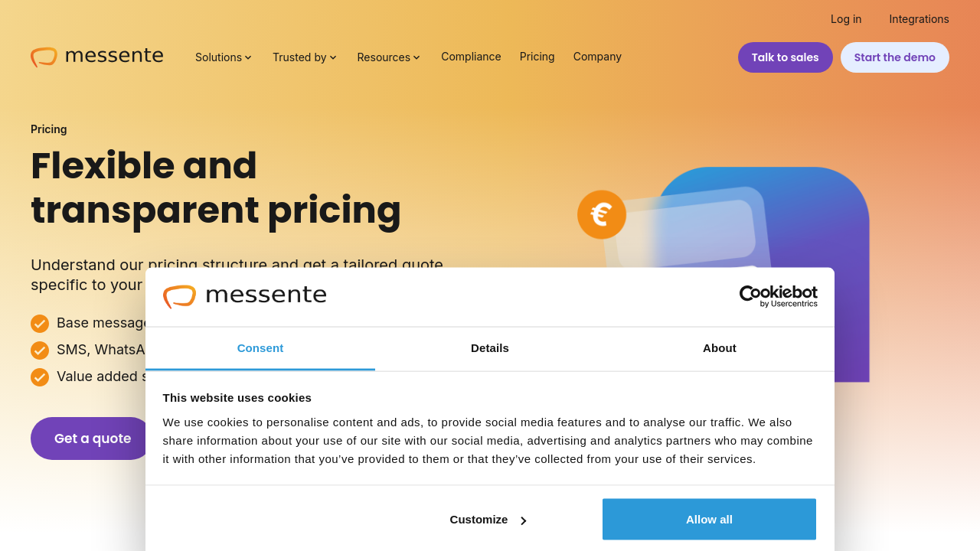980x551 pixels.
Task: Click the checkmark icon beside Base message
Action: coord(40,324)
